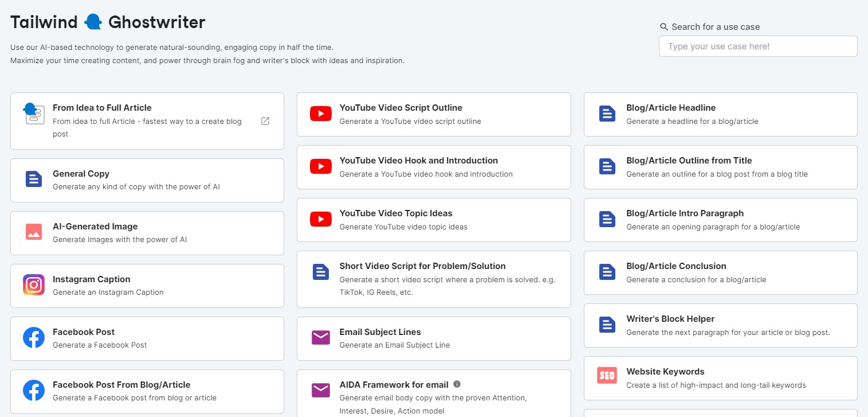Screen dimensions: 868x417
Task: Open YouTube Video Topic Ideas title
Action: click(396, 213)
